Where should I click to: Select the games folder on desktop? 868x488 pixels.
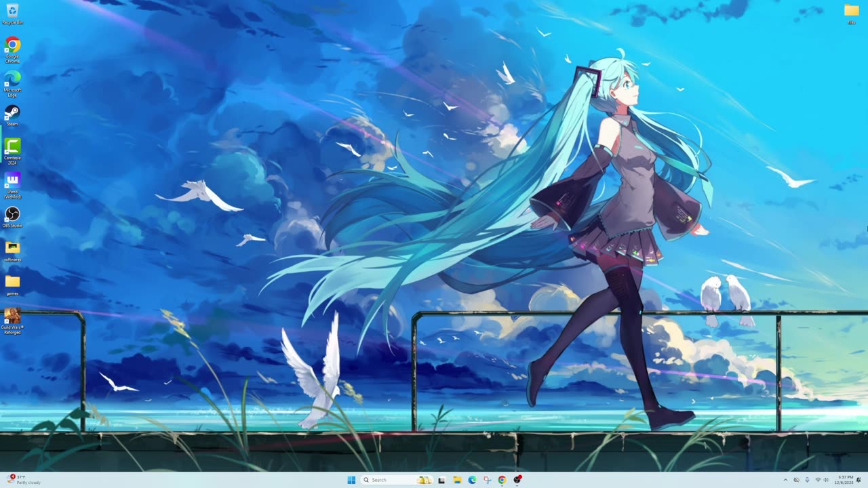click(x=12, y=285)
